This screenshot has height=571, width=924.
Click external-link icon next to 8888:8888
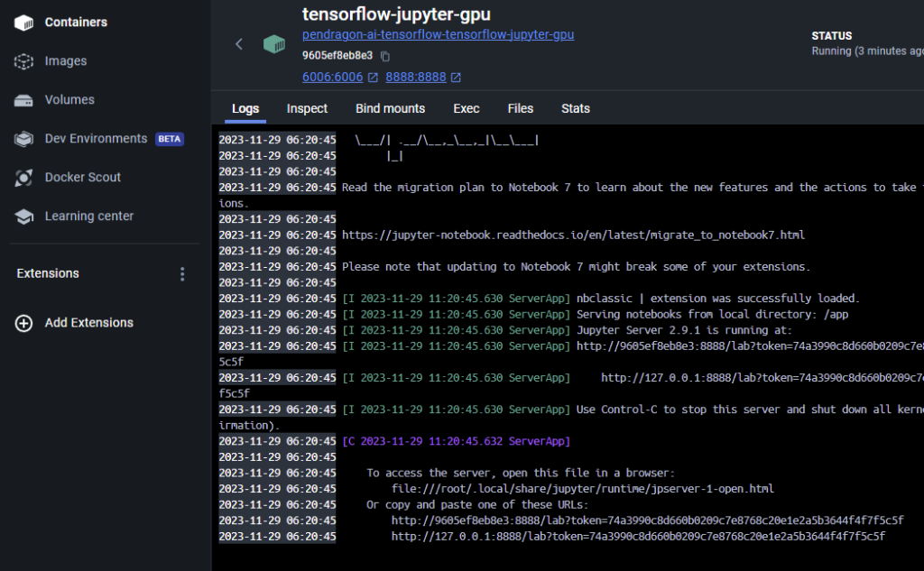click(456, 78)
